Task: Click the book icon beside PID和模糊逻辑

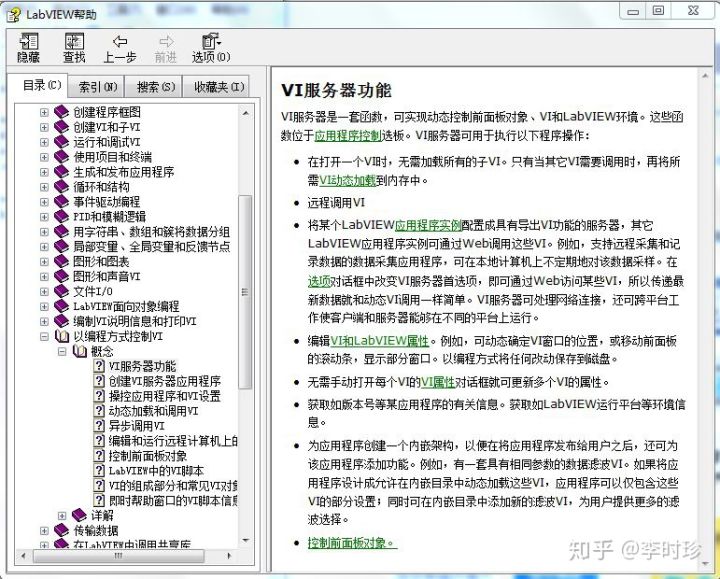Action: [x=62, y=217]
